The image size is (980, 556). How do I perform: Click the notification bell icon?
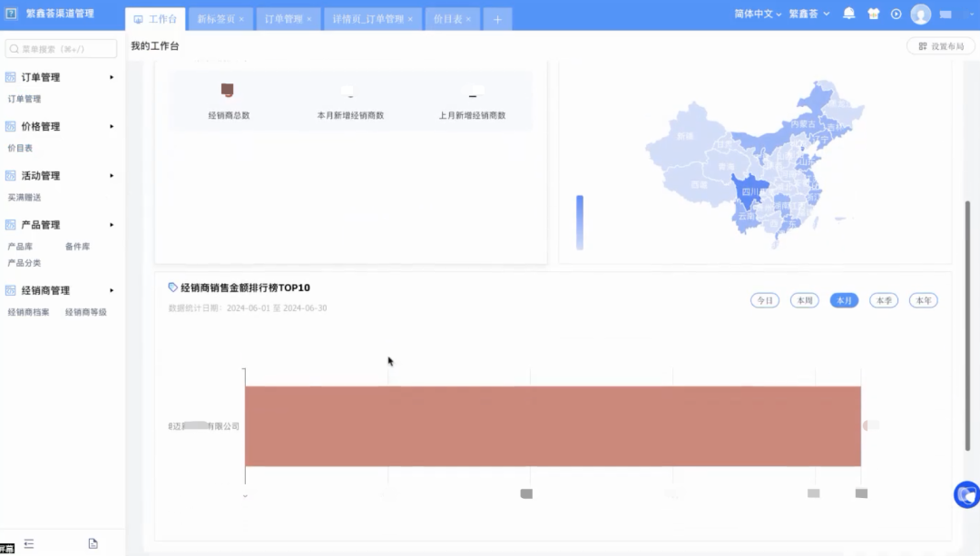pyautogui.click(x=849, y=14)
